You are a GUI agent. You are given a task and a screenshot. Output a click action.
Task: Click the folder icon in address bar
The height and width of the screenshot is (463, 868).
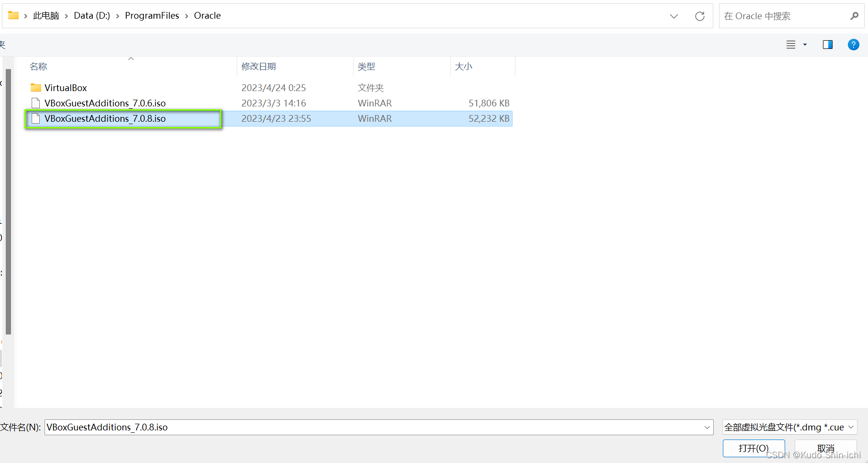(13, 15)
